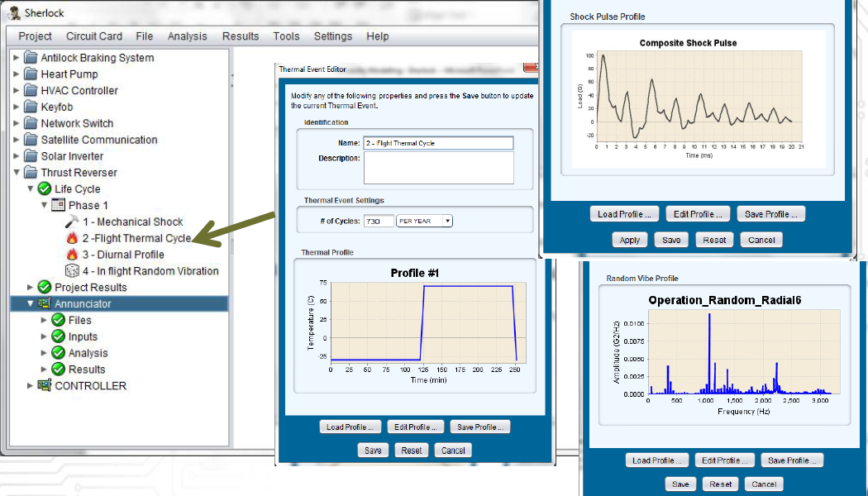Click Edit Profile in Thermal Event Editor
The height and width of the screenshot is (496, 868).
click(x=416, y=427)
